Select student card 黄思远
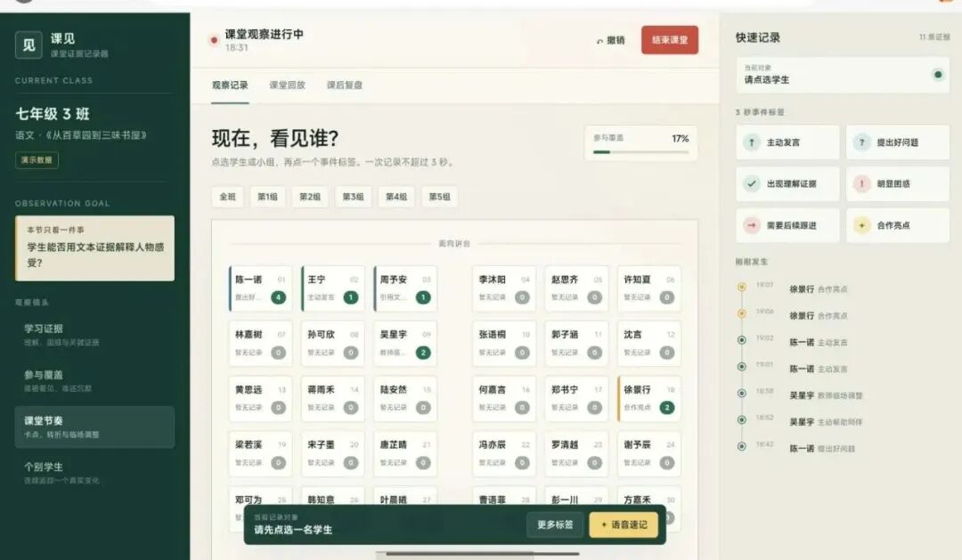 [x=260, y=399]
